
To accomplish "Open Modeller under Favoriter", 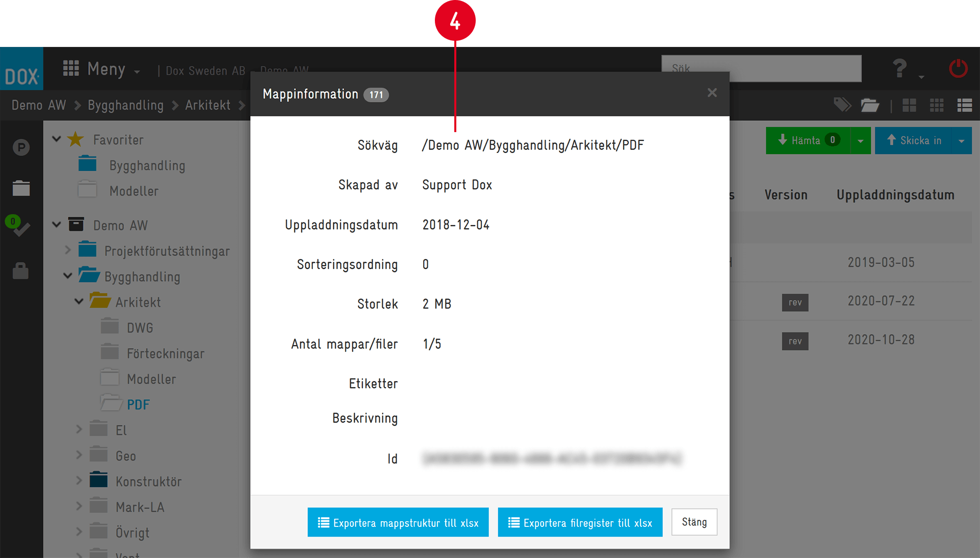I will click(134, 191).
